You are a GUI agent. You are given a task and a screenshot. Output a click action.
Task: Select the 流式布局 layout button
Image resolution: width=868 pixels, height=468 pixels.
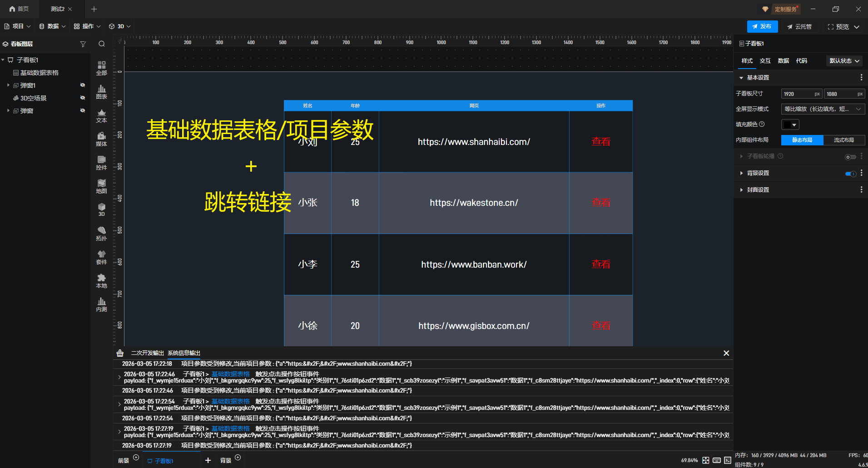843,140
